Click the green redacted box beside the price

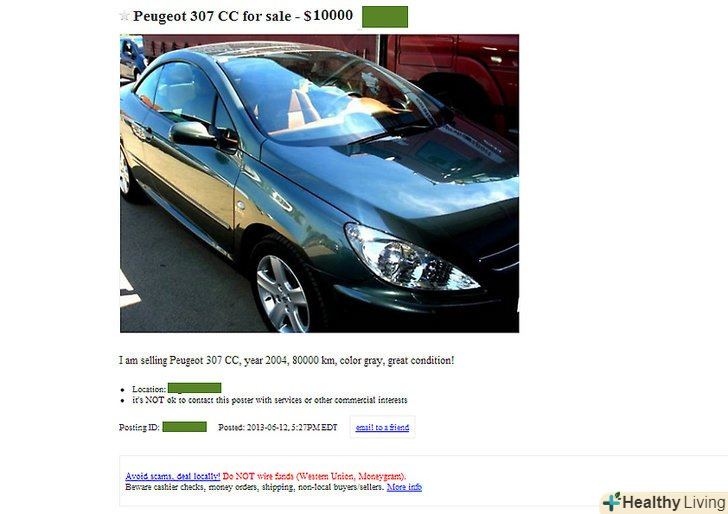click(385, 17)
